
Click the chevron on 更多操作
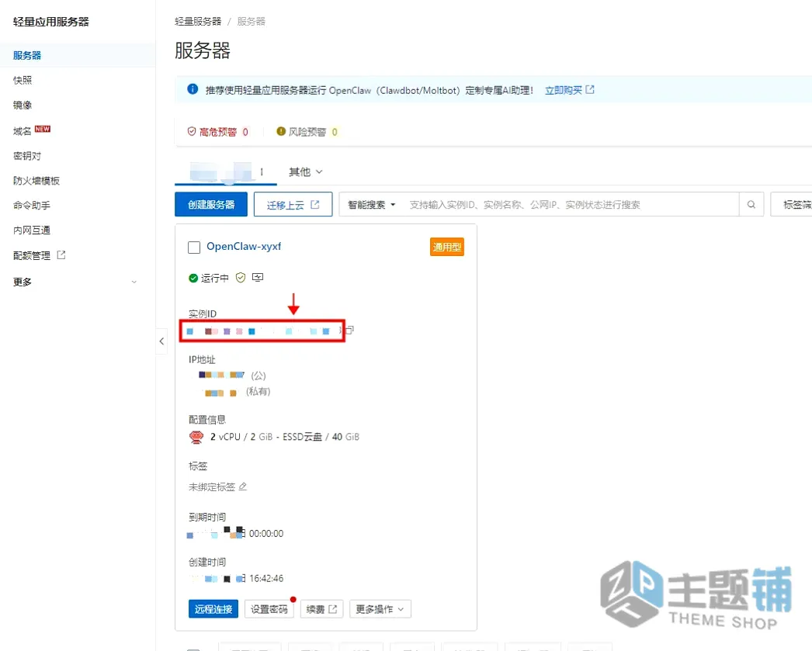401,610
